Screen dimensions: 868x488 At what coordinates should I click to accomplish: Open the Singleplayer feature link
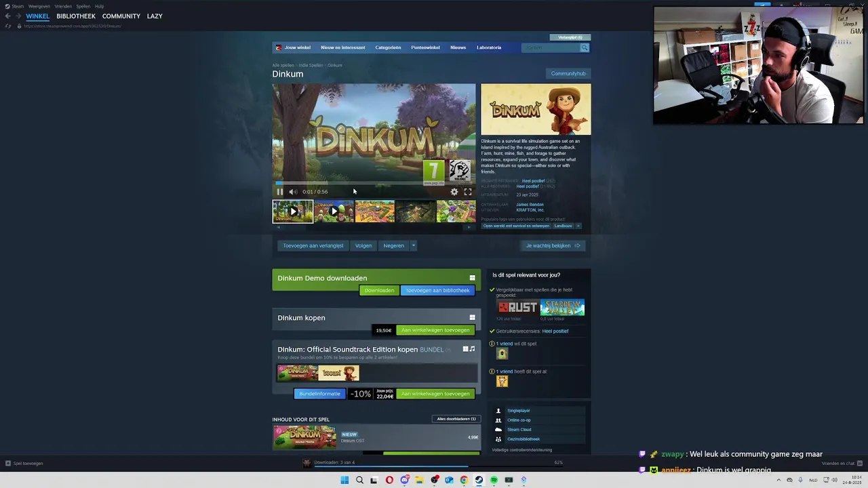click(519, 411)
